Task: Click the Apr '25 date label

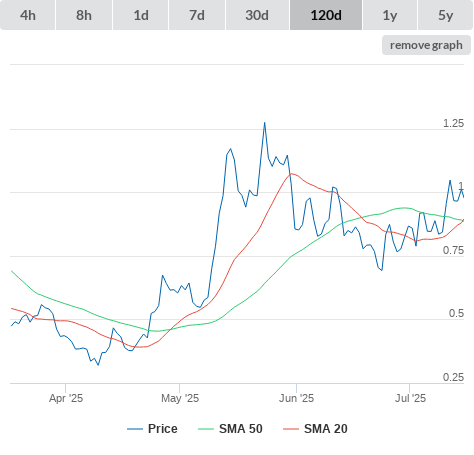Action: coord(66,398)
